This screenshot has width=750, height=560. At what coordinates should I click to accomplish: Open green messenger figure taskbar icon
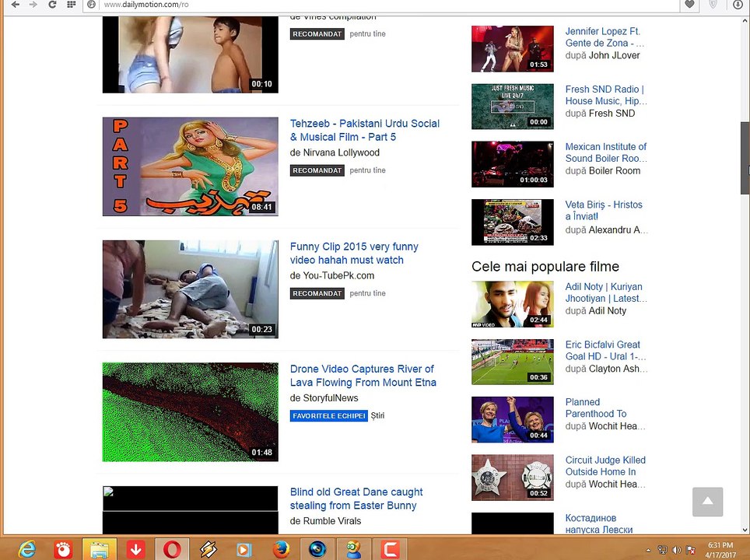[353, 549]
